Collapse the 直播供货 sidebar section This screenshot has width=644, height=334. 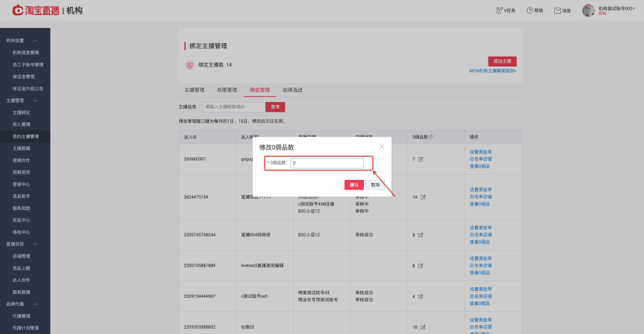click(35, 244)
